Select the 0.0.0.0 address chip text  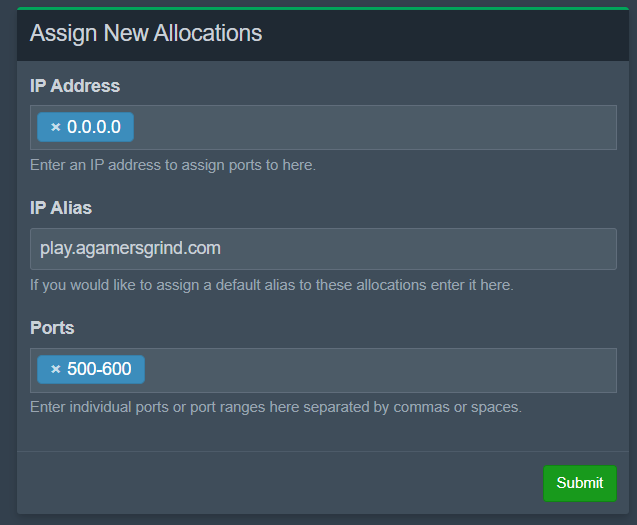coord(94,127)
